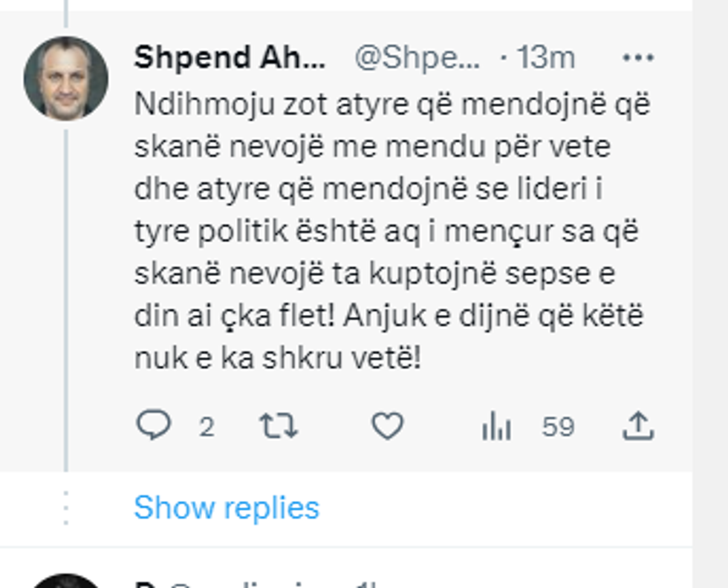Image resolution: width=728 pixels, height=588 pixels.
Task: Like the tweet with the heart icon
Action: pos(387,426)
